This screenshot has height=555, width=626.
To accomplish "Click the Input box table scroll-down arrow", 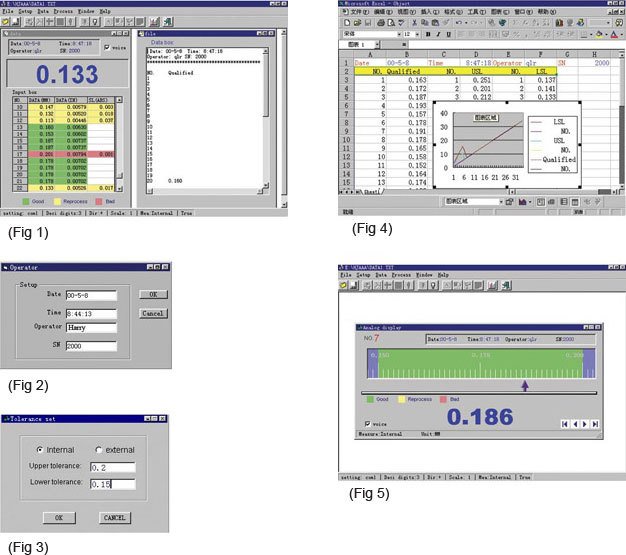I will tap(119, 188).
